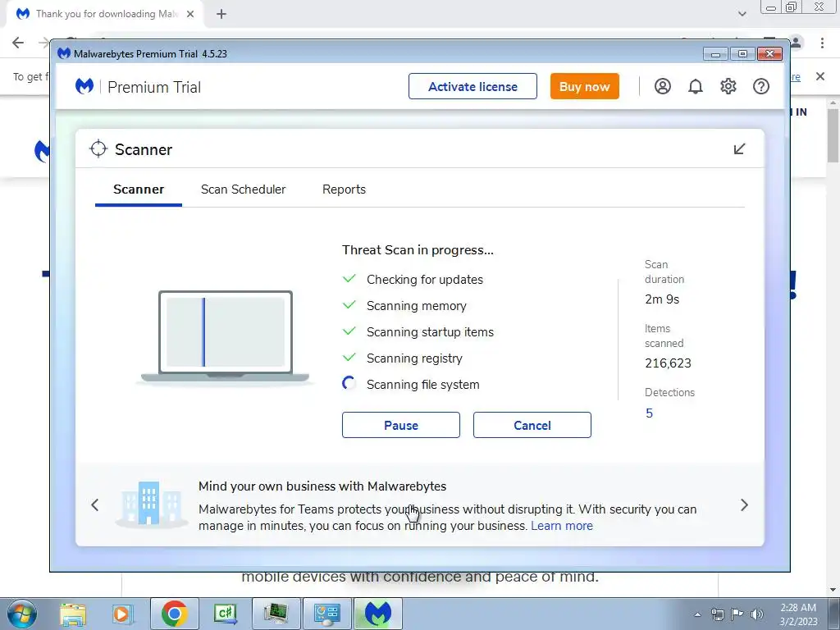This screenshot has width=840, height=630.
Task: Open the Control Panel taskbar icon
Action: click(326, 614)
